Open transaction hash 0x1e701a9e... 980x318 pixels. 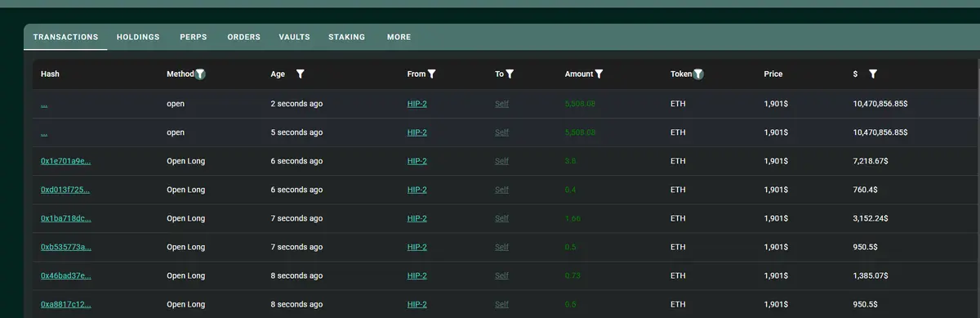(x=66, y=161)
